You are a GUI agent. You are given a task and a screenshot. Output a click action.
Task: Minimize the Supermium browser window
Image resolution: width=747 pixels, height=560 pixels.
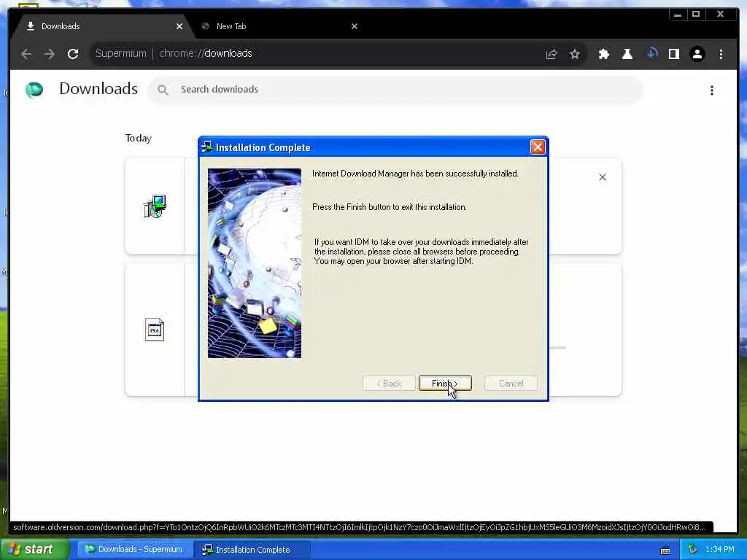(678, 15)
